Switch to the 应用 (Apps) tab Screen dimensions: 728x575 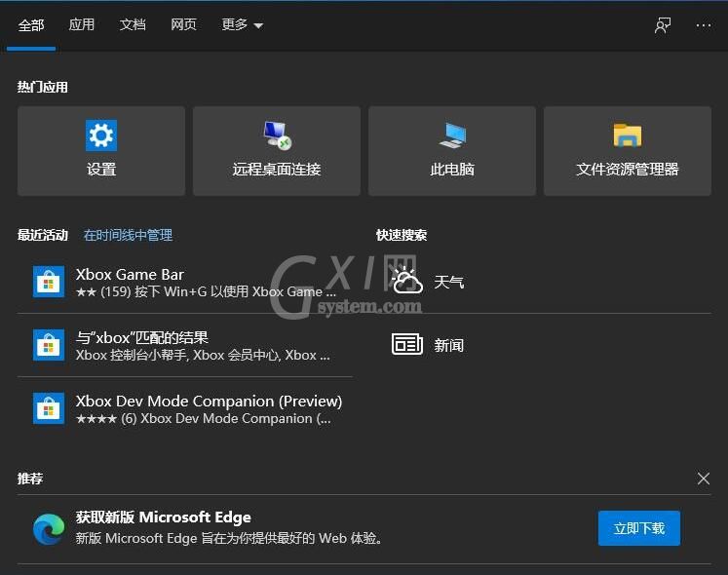coord(82,24)
